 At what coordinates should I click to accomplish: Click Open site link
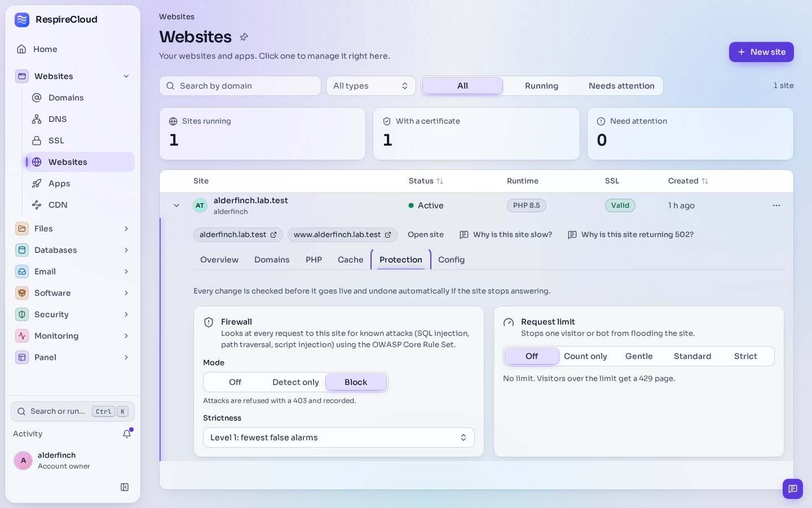click(426, 235)
